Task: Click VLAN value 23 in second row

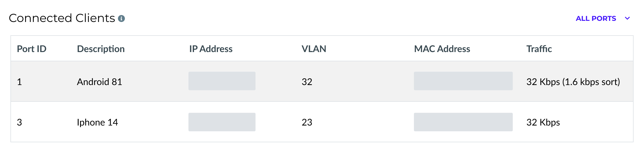Action: click(x=307, y=122)
